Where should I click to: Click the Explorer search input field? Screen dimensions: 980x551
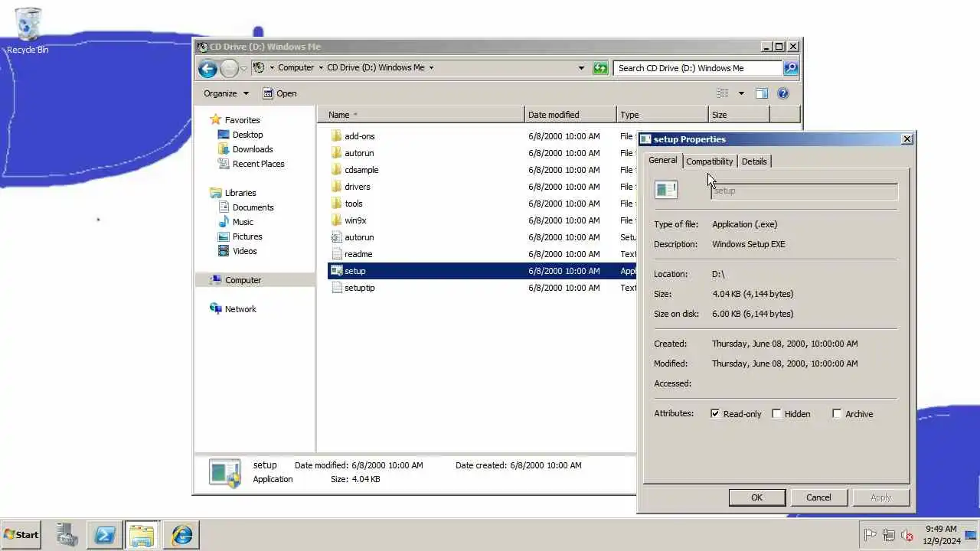pyautogui.click(x=697, y=68)
